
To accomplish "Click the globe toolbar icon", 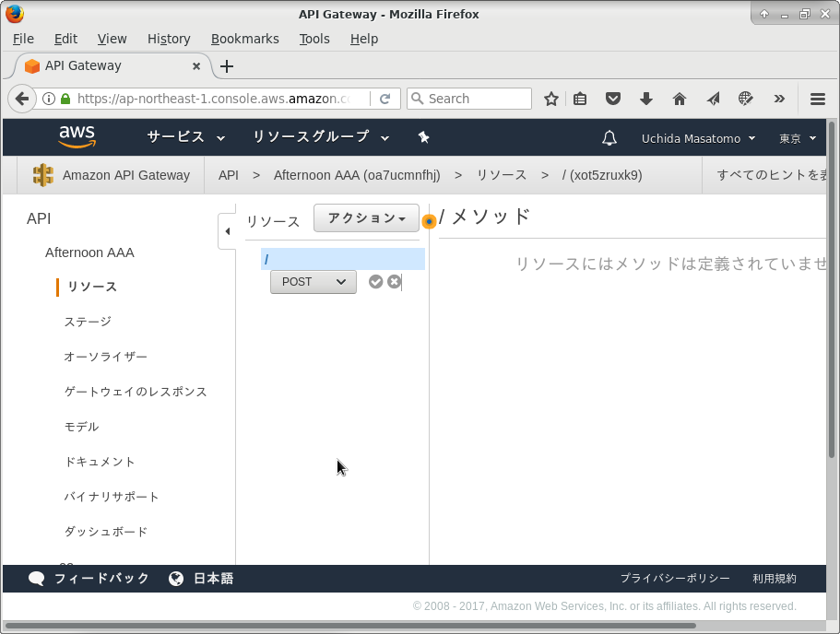I will tap(745, 99).
